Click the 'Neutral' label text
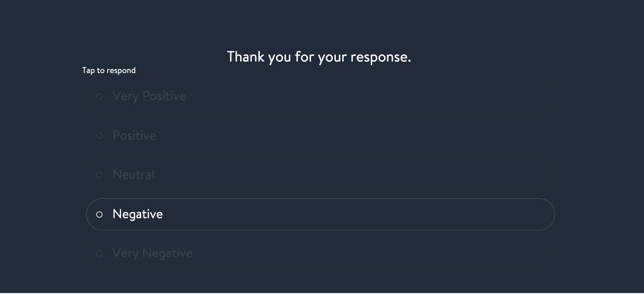Viewport: 644px width, 294px height. pos(133,175)
